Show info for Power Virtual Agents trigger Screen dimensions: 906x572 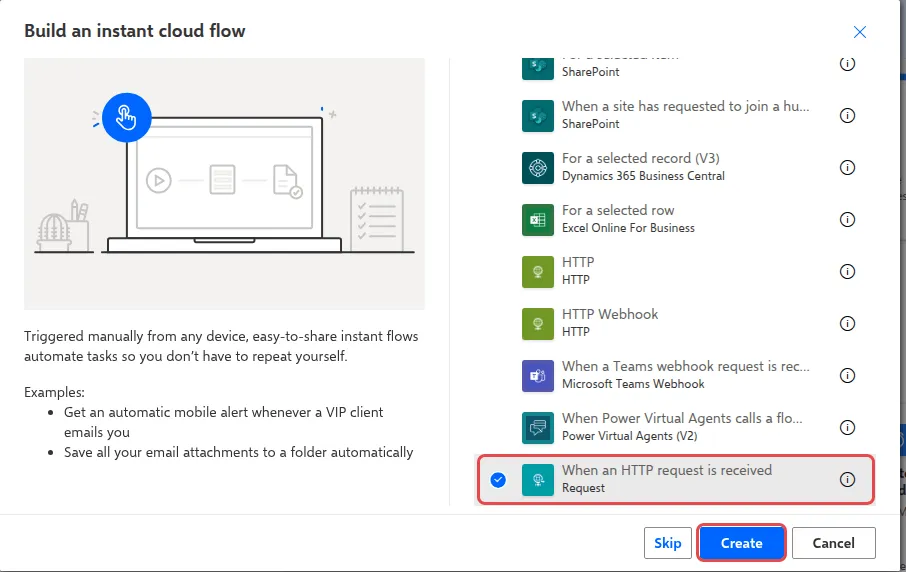tap(847, 428)
